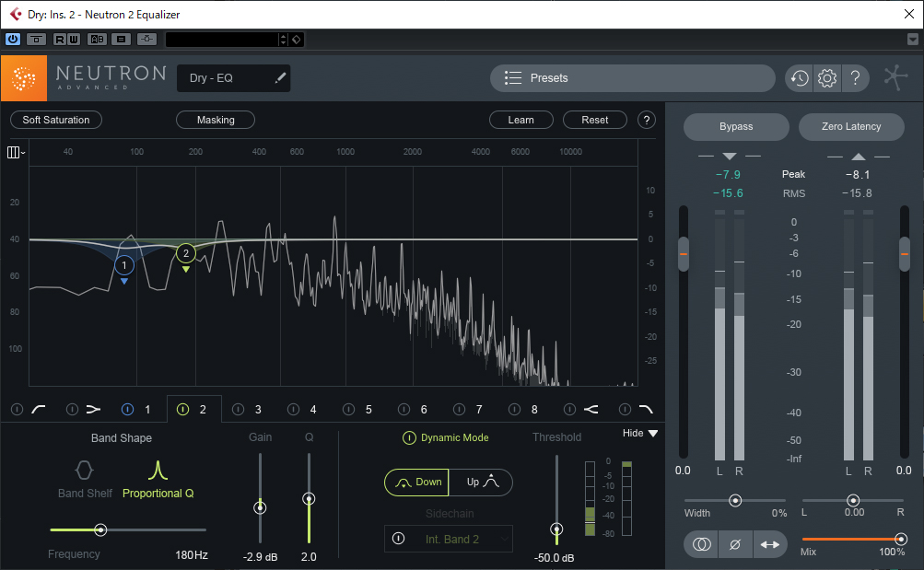
Task: Select the high-pass filter shape icon
Action: 39,409
